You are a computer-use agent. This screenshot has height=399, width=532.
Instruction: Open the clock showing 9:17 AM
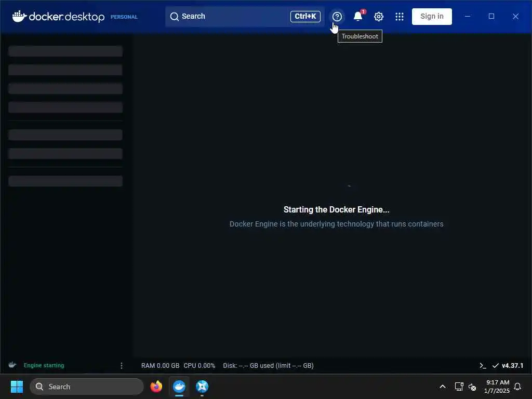coord(497,387)
